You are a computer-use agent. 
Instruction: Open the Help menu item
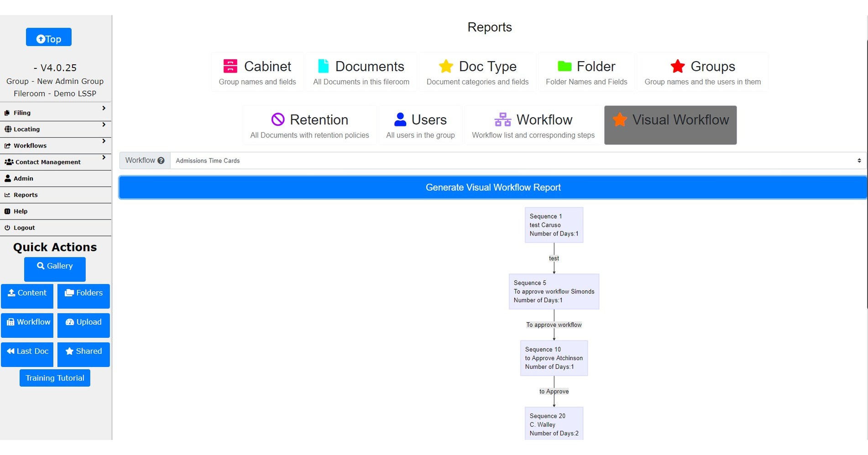click(56, 211)
